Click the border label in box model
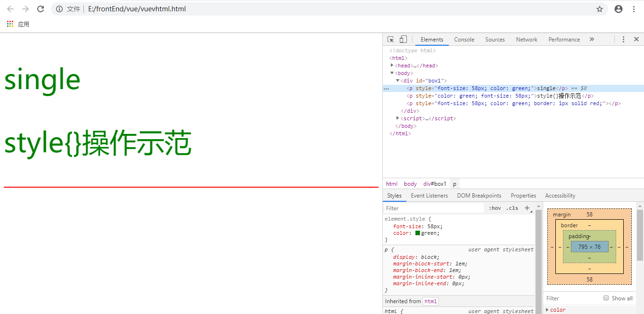The width and height of the screenshot is (644, 314). pos(570,225)
